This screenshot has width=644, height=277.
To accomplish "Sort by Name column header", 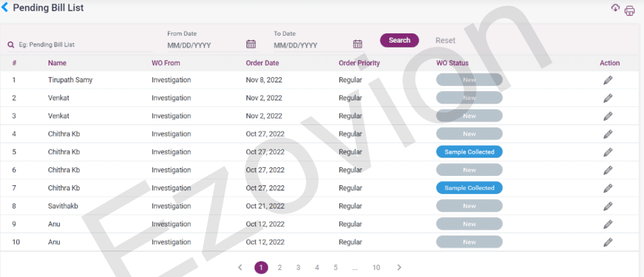I will pos(57,63).
